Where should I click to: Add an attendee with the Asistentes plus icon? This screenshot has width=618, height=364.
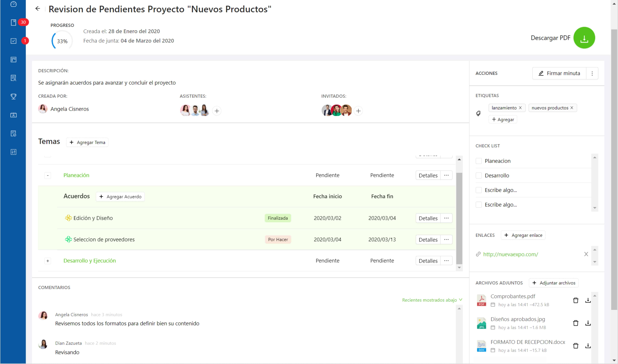[x=217, y=111]
